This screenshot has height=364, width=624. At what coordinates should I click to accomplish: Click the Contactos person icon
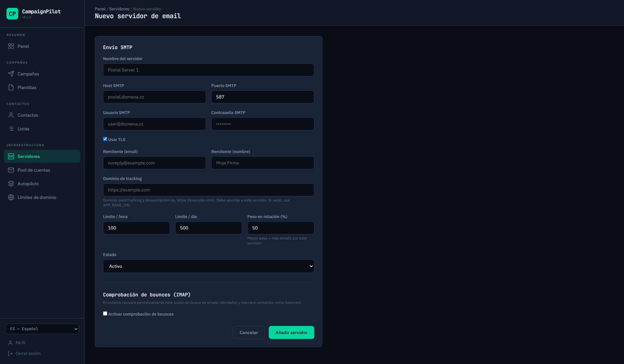pos(11,115)
